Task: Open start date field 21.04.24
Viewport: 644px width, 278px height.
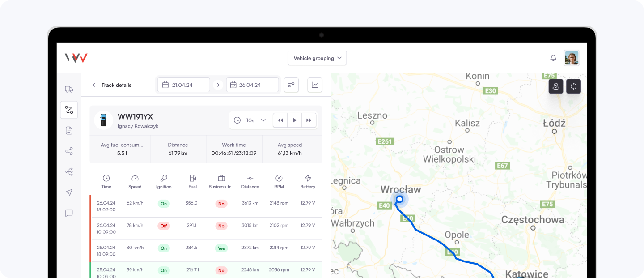Action: click(183, 85)
